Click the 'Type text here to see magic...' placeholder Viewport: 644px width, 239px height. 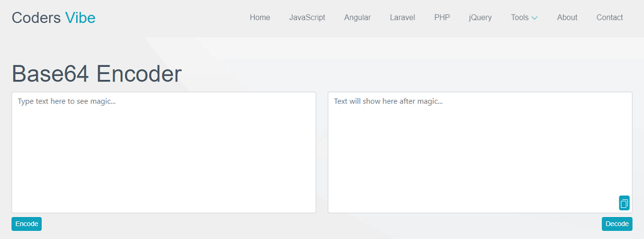pyautogui.click(x=67, y=101)
